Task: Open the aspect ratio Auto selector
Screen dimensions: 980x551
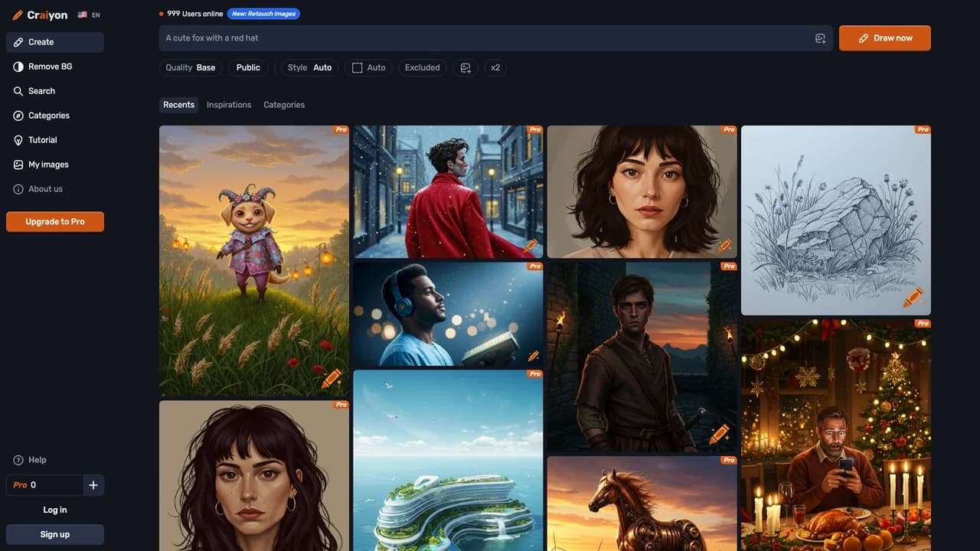Action: (x=368, y=68)
